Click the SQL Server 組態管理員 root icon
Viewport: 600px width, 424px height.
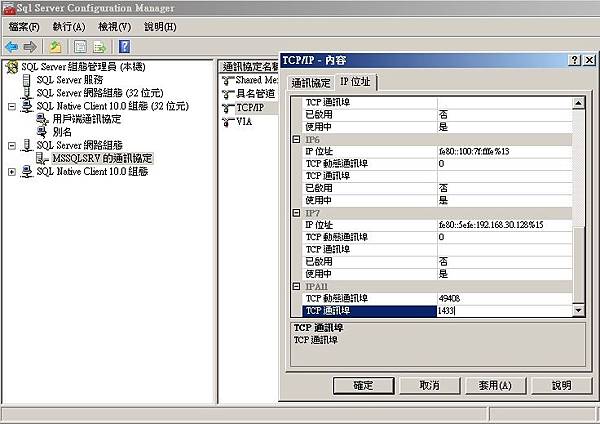click(x=12, y=67)
